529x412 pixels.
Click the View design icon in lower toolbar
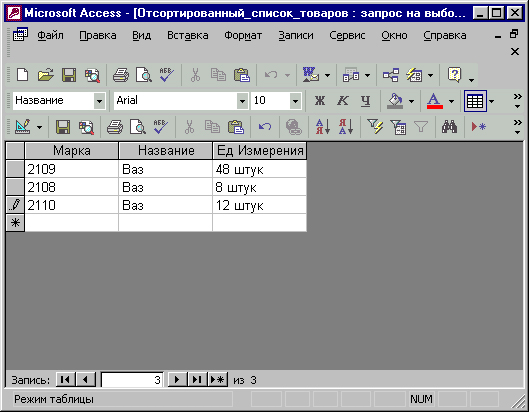[x=23, y=127]
